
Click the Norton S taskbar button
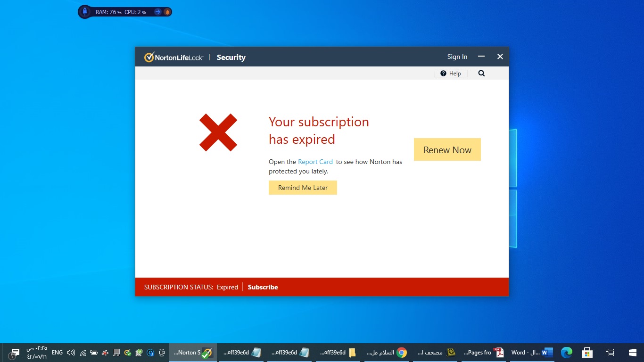click(x=193, y=353)
